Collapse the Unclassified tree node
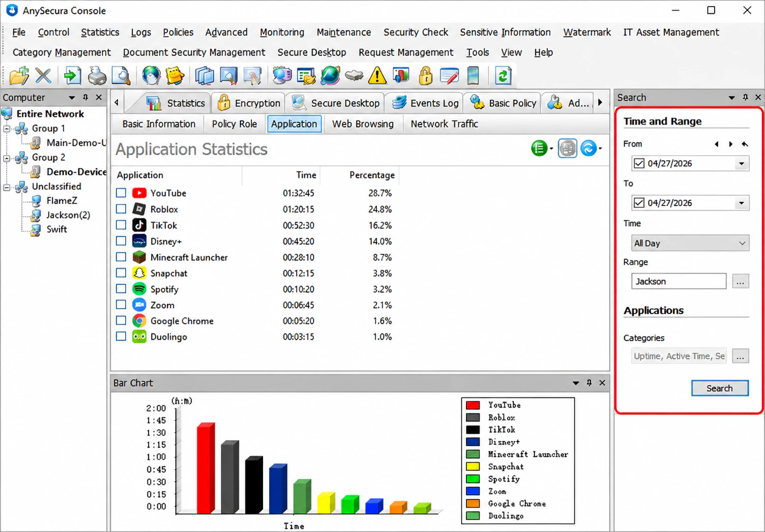This screenshot has width=765, height=532. [7, 187]
